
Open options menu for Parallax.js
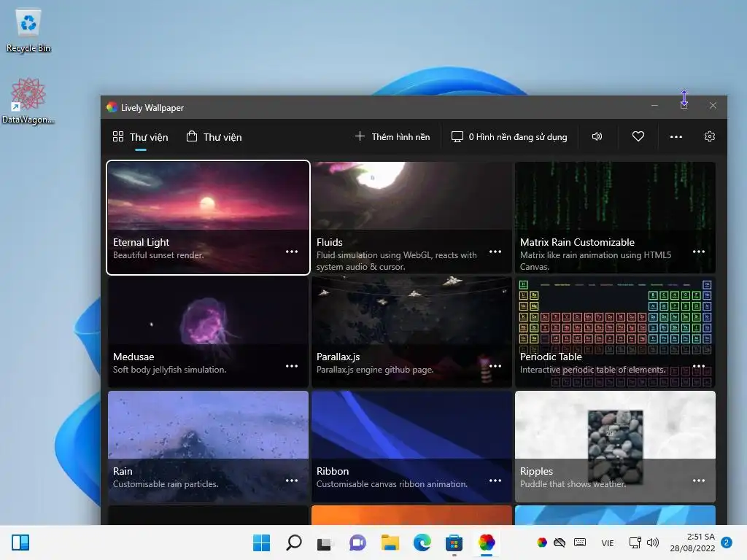point(495,366)
